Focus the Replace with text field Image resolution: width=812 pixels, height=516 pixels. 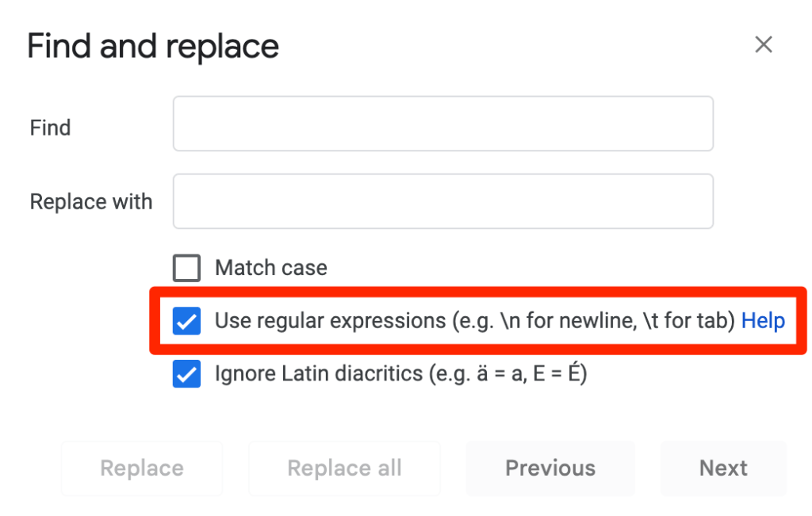(442, 201)
